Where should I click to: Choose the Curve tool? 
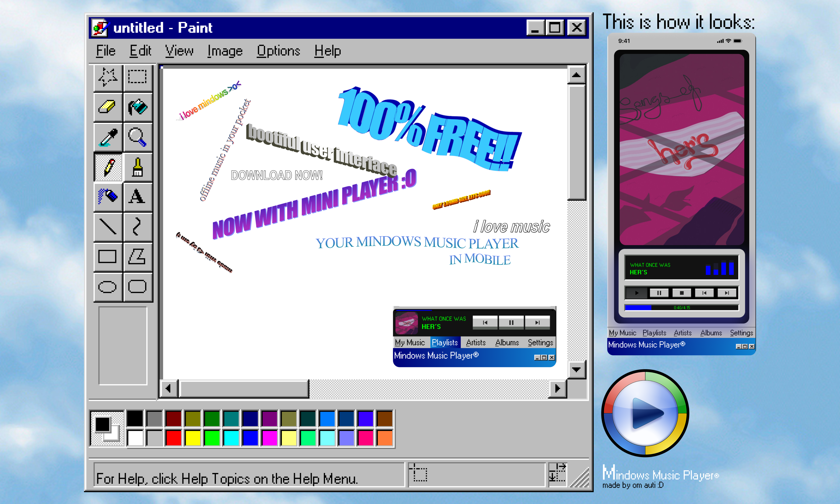click(137, 227)
